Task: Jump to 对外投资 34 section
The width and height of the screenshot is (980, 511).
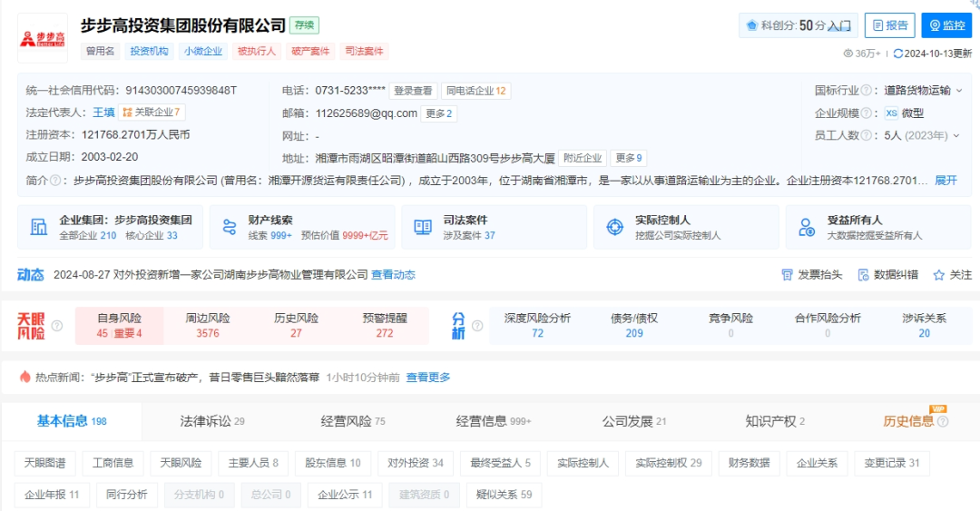Action: 416,463
